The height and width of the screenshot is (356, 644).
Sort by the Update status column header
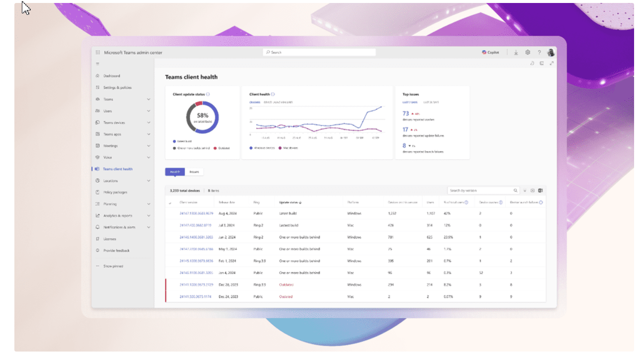click(291, 202)
